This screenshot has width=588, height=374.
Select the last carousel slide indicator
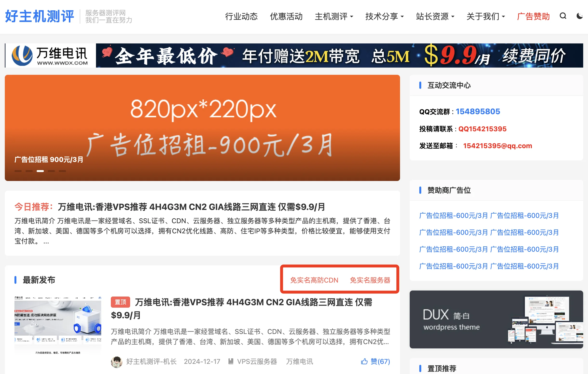pyautogui.click(x=62, y=171)
